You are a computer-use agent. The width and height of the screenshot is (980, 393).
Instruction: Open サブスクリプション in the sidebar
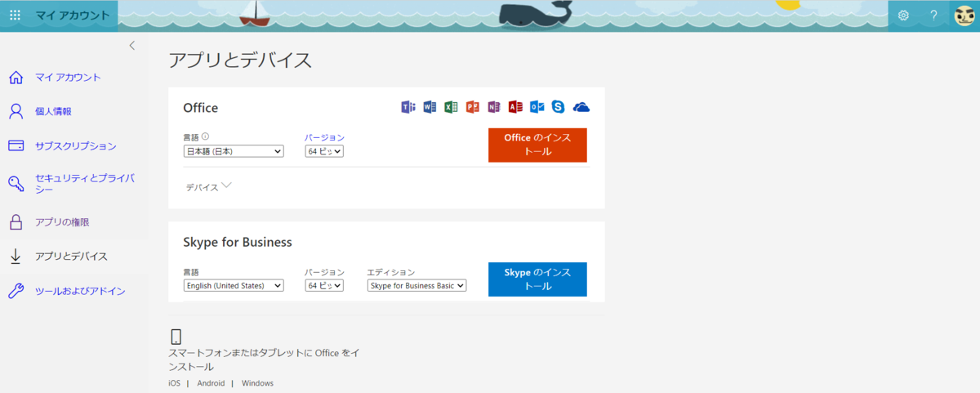76,146
